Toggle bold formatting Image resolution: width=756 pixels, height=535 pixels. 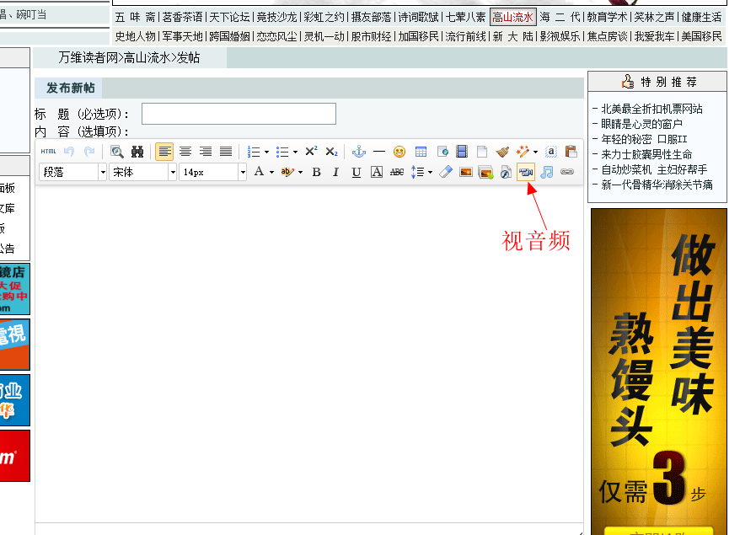[x=316, y=172]
